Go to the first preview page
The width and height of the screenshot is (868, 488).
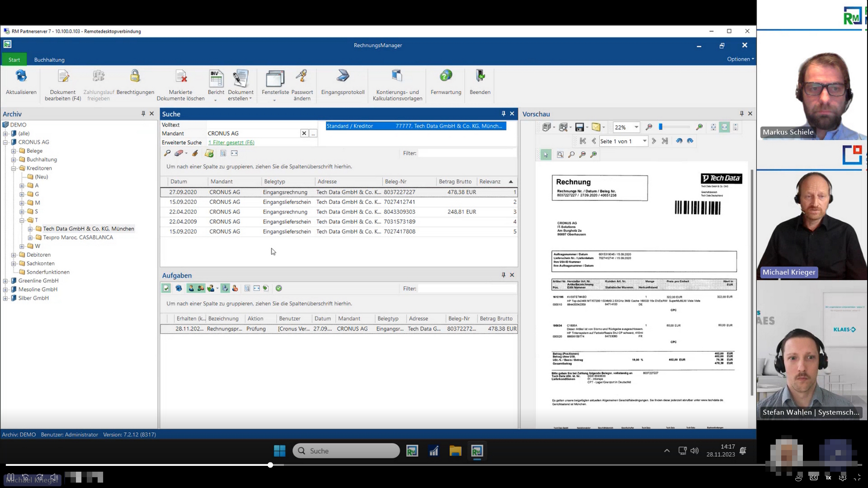pyautogui.click(x=583, y=141)
